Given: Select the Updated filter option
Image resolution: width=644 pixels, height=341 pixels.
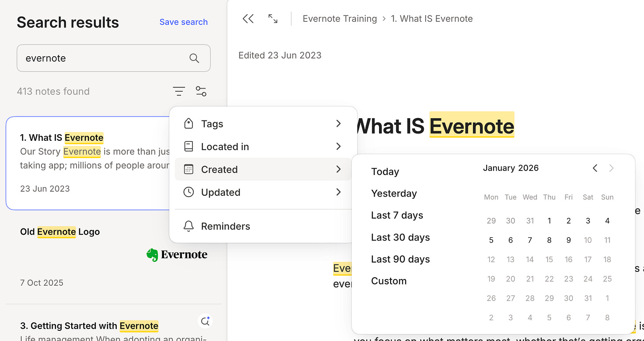Looking at the screenshot, I should 263,192.
